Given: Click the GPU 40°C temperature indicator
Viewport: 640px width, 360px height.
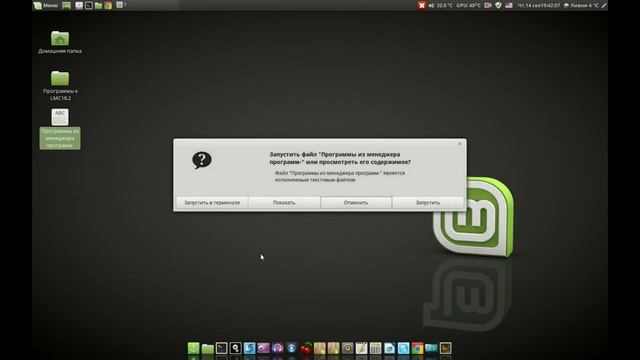Looking at the screenshot, I should click(468, 5).
